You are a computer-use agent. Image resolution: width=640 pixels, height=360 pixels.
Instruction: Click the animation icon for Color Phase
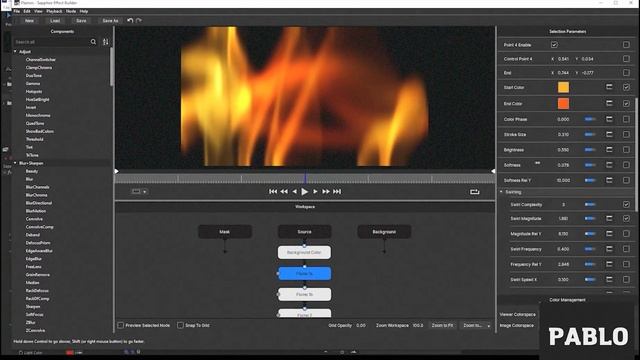(x=609, y=119)
